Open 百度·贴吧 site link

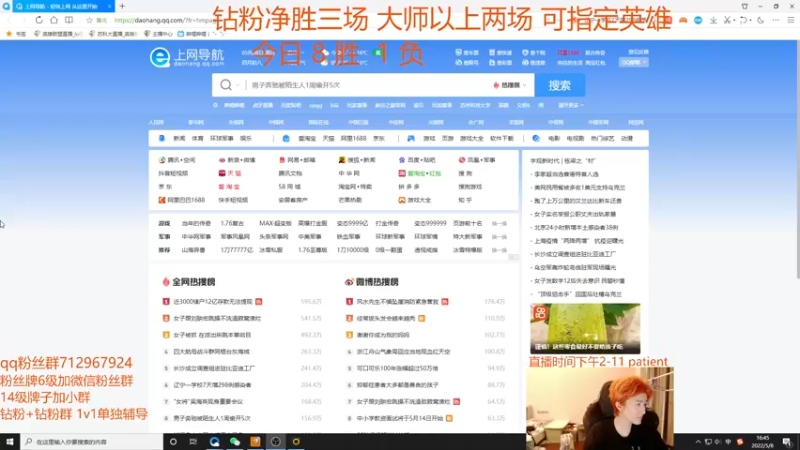click(x=417, y=160)
